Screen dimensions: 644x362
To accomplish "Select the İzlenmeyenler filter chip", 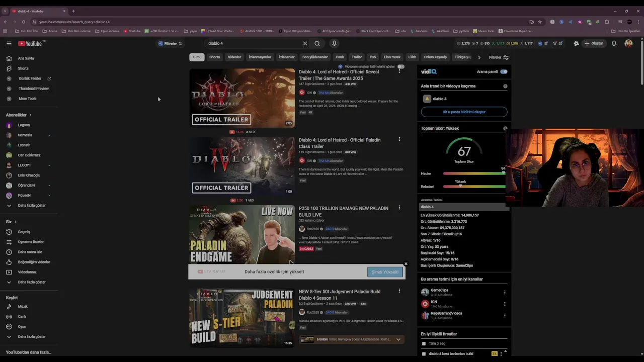I will pos(260,57).
